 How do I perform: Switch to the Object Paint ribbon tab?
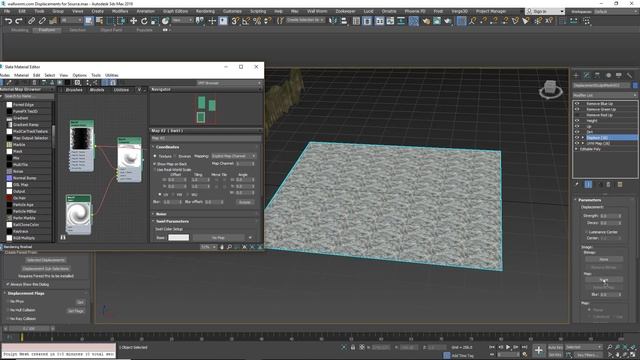[x=111, y=30]
